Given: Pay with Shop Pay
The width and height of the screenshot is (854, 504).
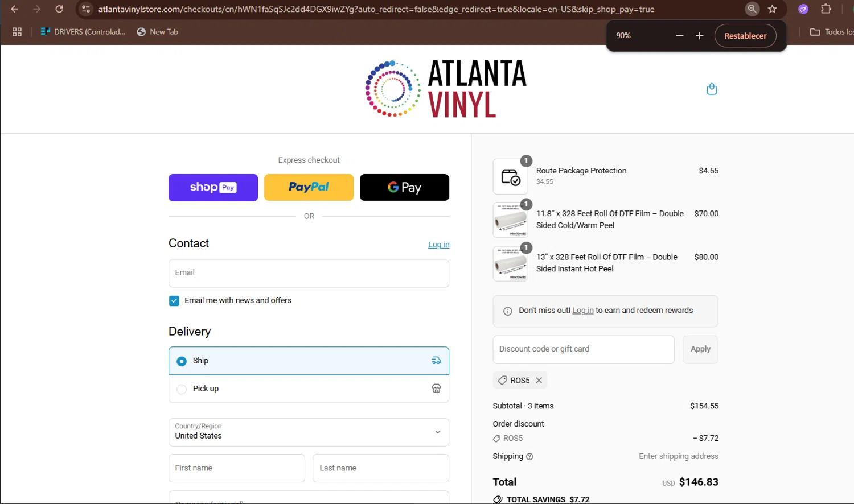Looking at the screenshot, I should pyautogui.click(x=213, y=187).
